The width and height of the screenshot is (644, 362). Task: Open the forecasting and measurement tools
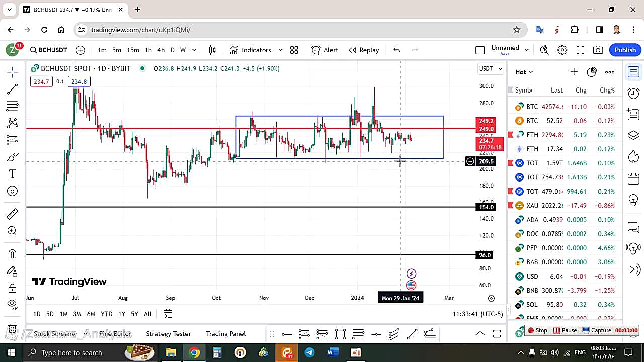tap(13, 140)
